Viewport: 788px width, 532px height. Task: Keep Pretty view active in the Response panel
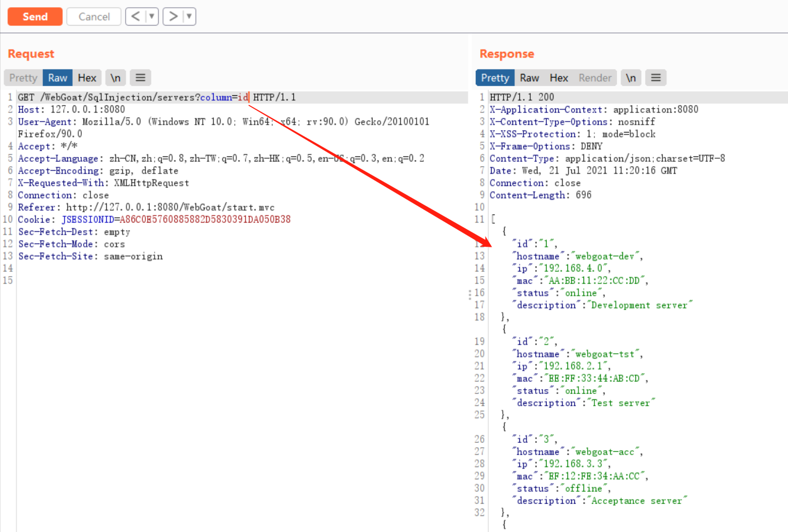point(495,78)
